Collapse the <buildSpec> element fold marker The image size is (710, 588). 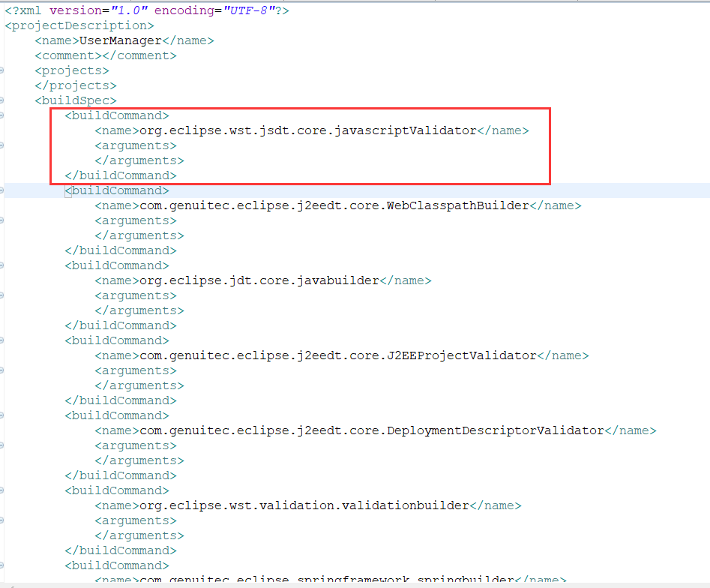(x=1, y=100)
